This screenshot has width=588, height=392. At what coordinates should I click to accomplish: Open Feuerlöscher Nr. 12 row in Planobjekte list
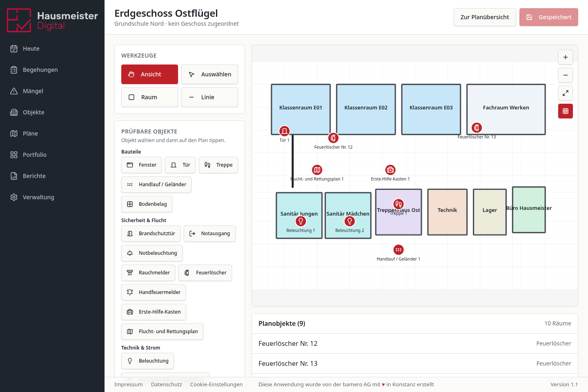coord(415,343)
